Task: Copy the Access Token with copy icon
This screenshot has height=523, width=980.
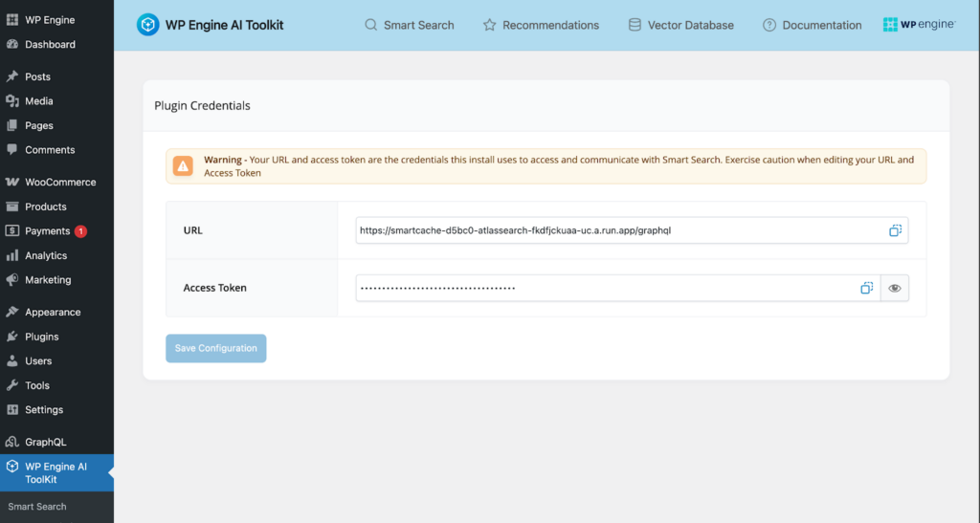Action: click(866, 288)
